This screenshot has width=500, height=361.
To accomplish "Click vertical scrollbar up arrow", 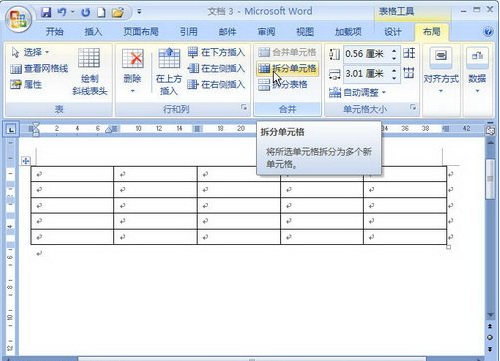I will click(x=490, y=142).
